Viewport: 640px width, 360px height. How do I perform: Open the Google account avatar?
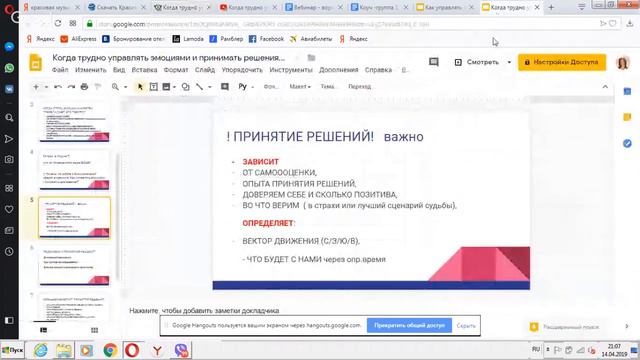[x=622, y=62]
